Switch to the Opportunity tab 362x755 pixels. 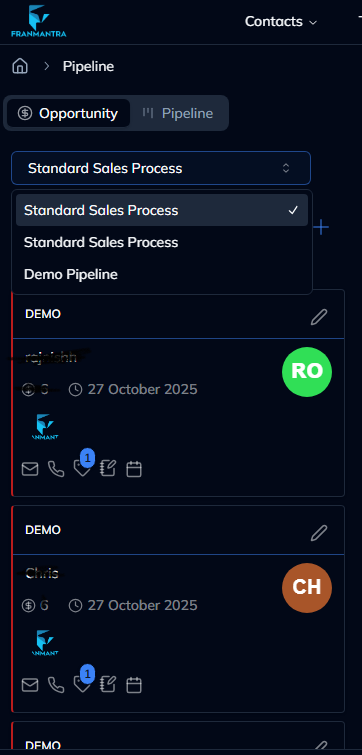(x=68, y=113)
